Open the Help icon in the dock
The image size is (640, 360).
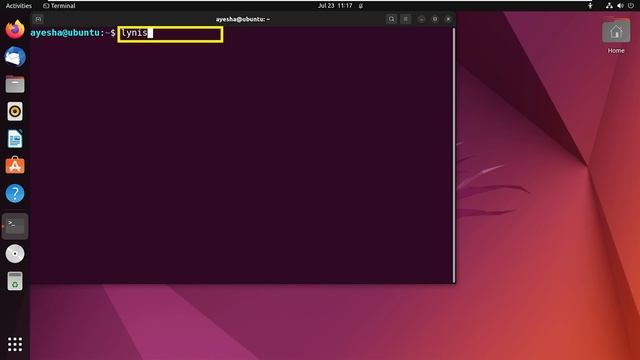[15, 193]
